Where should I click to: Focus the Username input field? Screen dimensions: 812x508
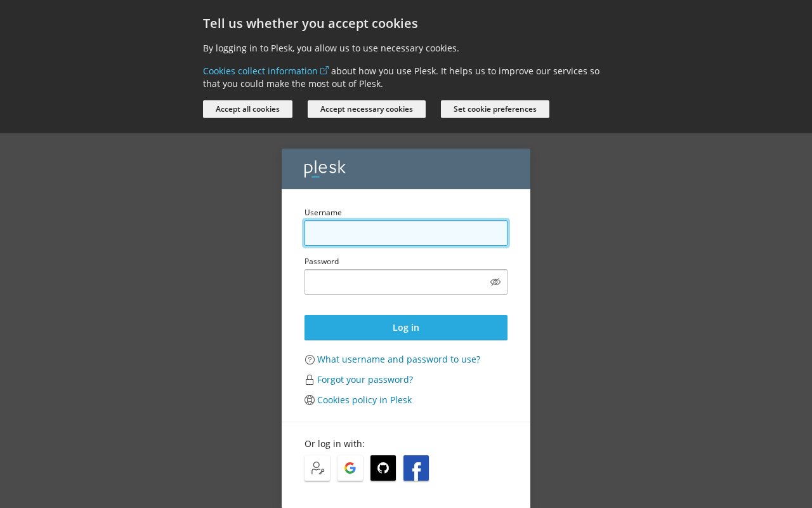point(406,233)
